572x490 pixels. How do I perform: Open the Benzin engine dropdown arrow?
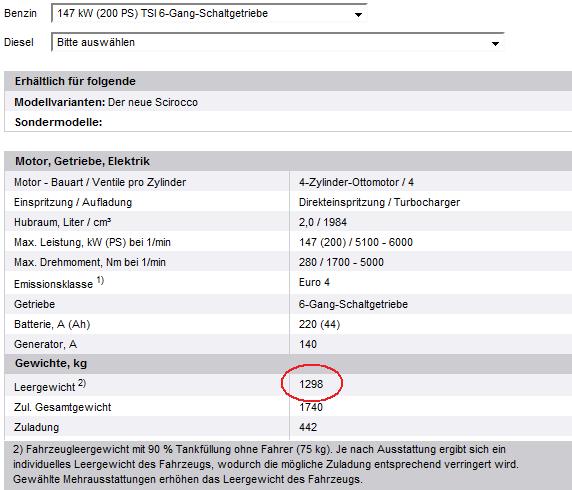click(358, 15)
